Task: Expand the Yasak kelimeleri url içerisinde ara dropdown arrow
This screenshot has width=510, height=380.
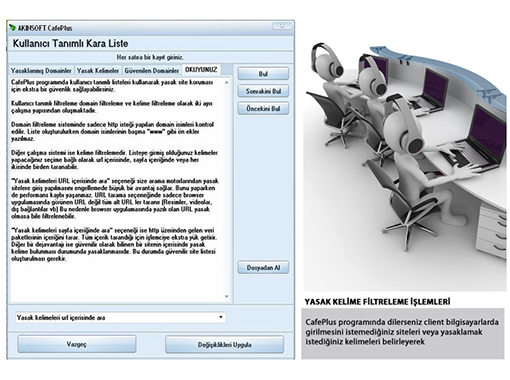Action: click(x=221, y=317)
